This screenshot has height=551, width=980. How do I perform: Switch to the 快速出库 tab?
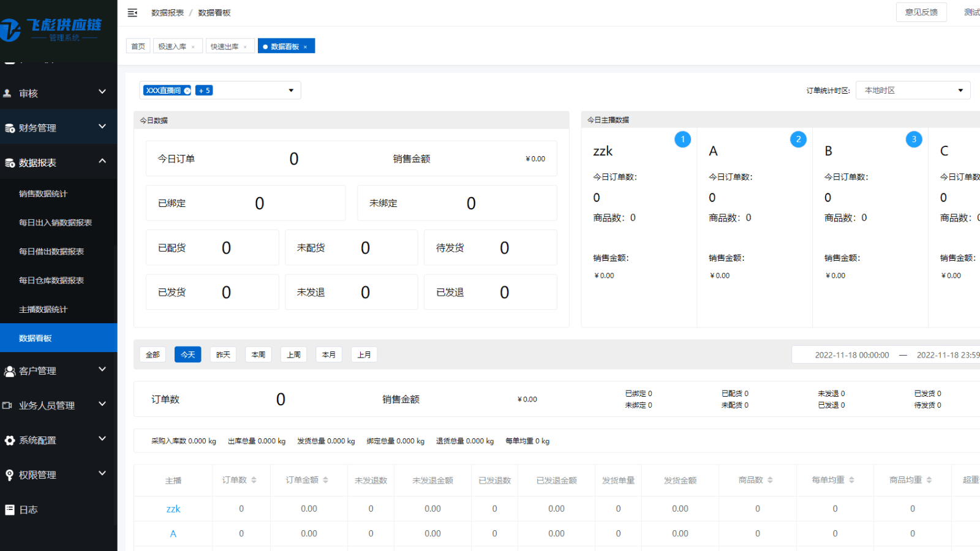[225, 45]
